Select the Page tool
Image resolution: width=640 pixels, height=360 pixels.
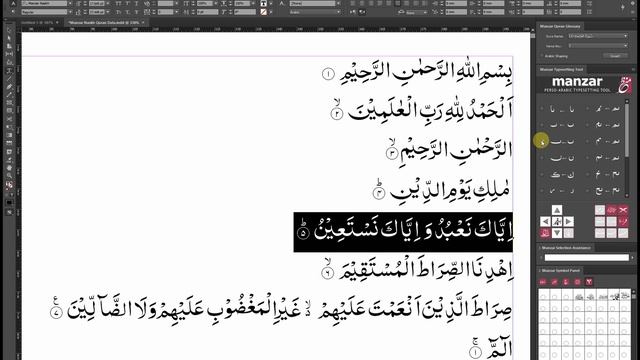(x=9, y=46)
